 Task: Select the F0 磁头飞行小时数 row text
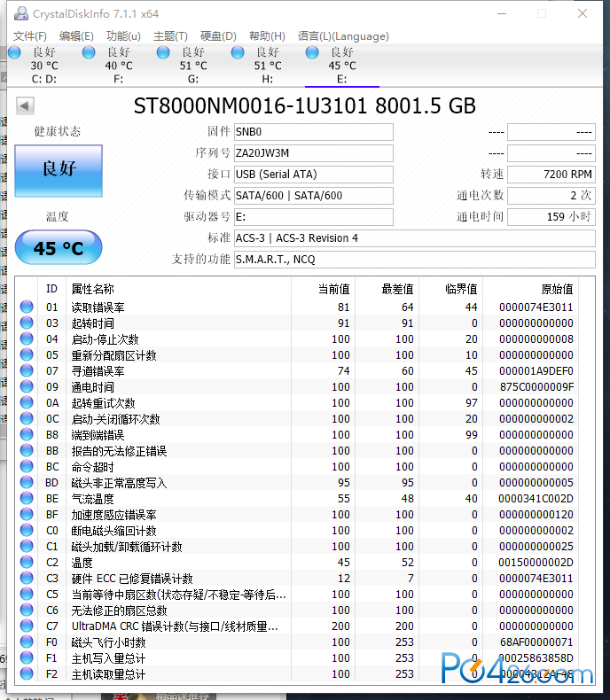(108, 642)
